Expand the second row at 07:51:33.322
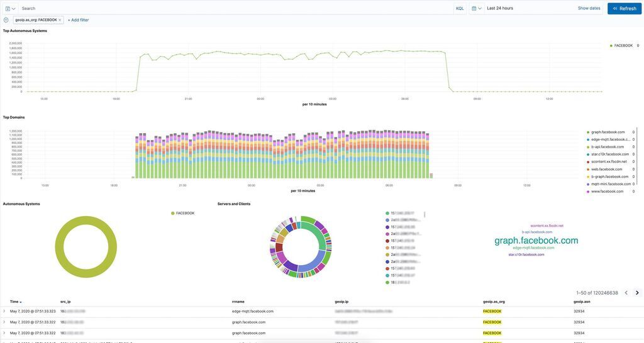The image size is (644, 343). (4, 322)
